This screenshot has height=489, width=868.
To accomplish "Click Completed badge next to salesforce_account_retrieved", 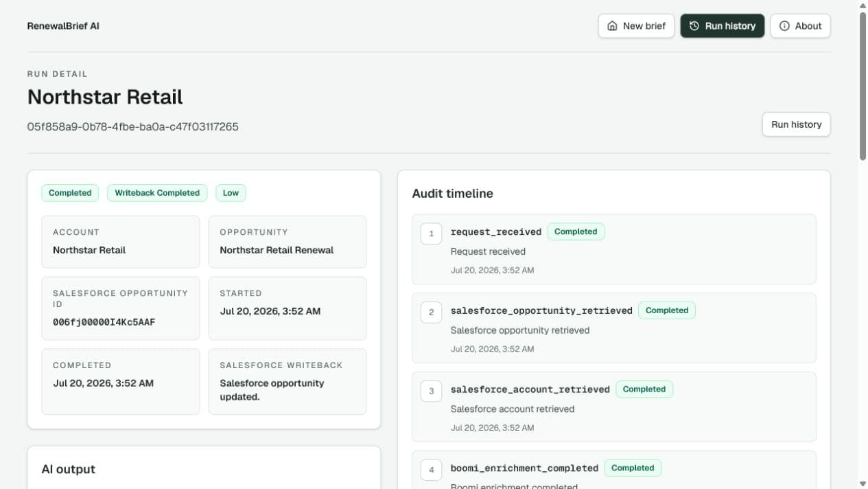I will [x=644, y=389].
